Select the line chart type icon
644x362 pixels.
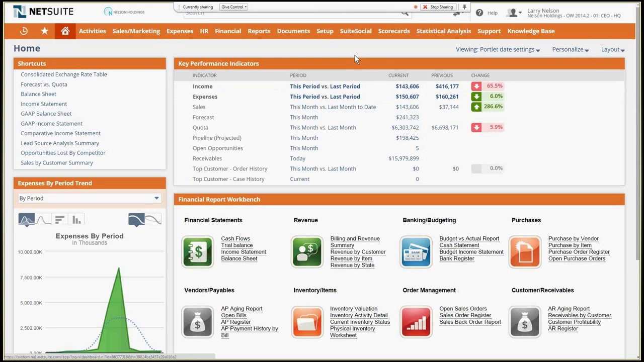point(43,219)
